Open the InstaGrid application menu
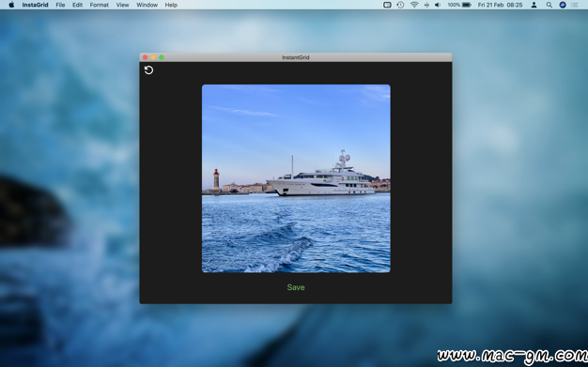588x367 pixels. (x=36, y=5)
